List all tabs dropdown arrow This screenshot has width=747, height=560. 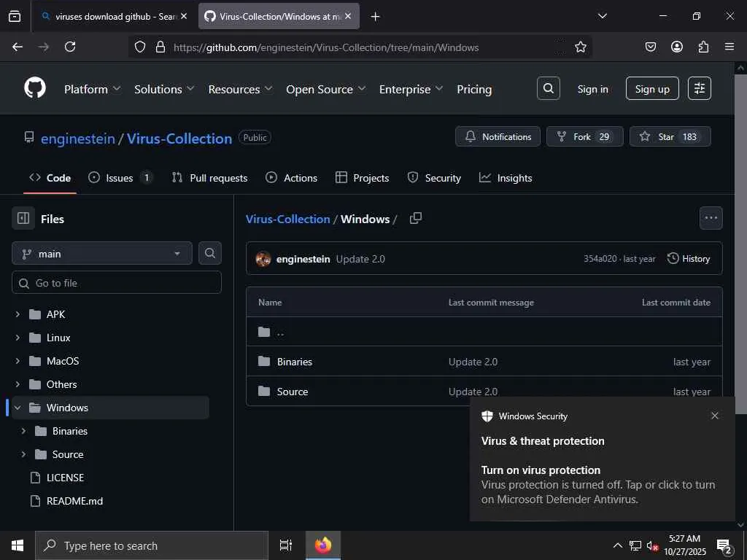click(x=602, y=16)
